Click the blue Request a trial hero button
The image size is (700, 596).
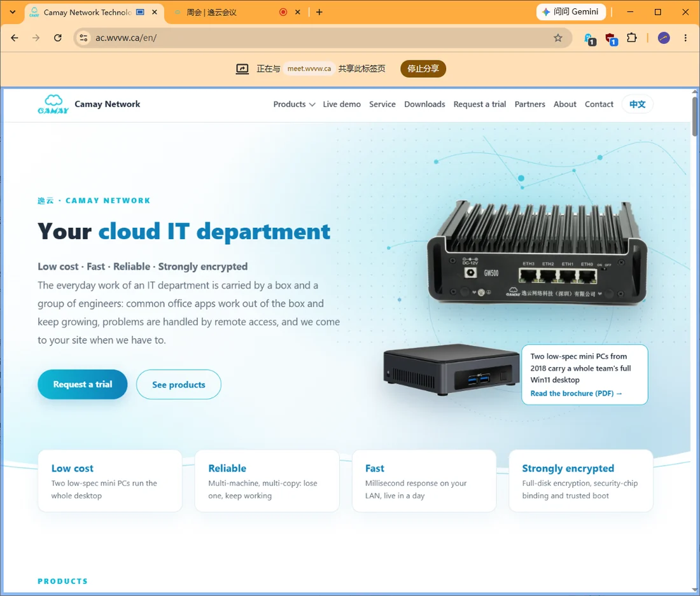[83, 385]
